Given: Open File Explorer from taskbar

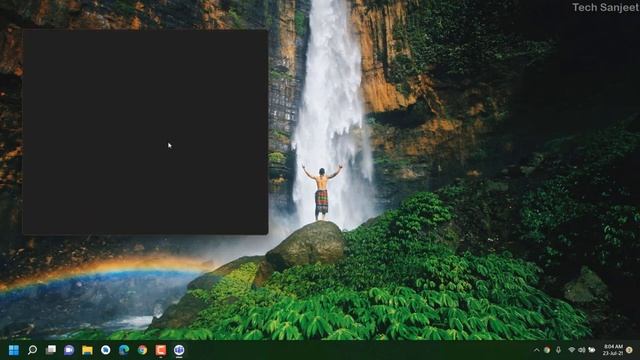Looking at the screenshot, I should tap(87, 350).
